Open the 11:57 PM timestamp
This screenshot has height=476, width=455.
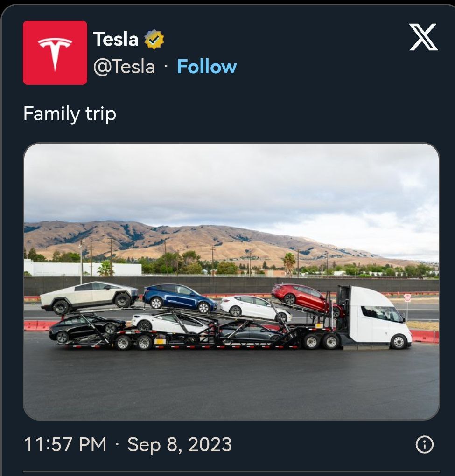tap(65, 445)
